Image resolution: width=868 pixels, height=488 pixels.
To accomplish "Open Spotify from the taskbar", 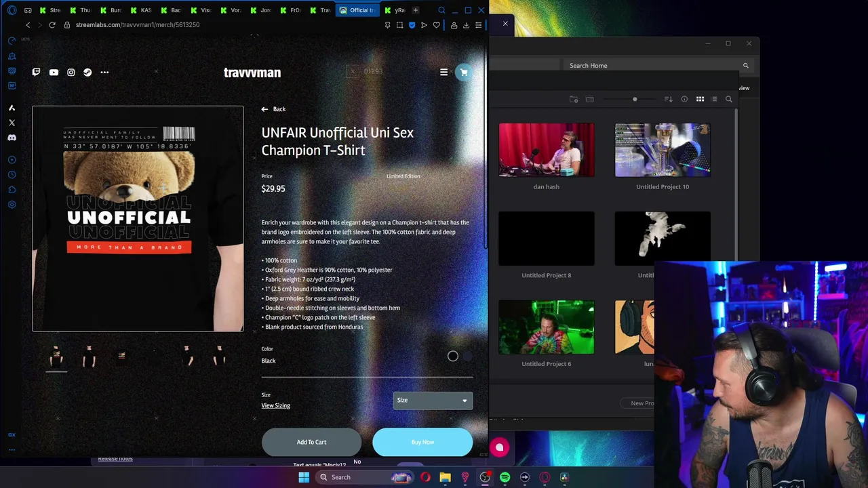I will click(x=505, y=477).
